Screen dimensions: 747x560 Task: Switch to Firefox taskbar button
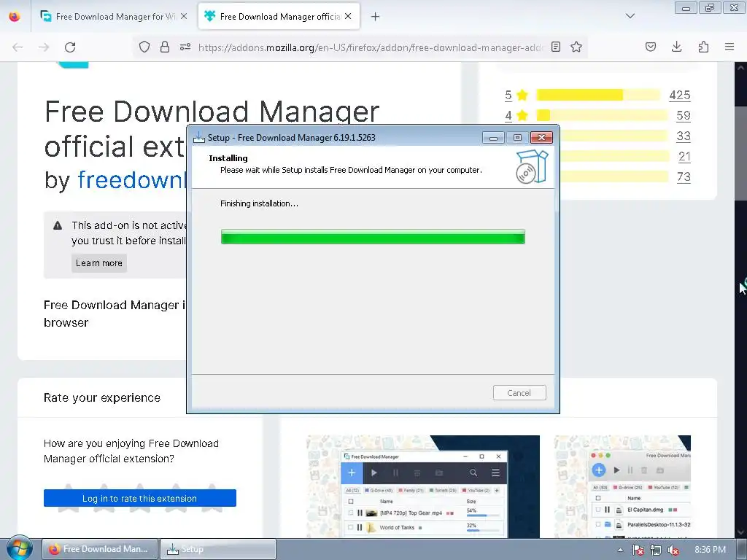click(x=99, y=549)
